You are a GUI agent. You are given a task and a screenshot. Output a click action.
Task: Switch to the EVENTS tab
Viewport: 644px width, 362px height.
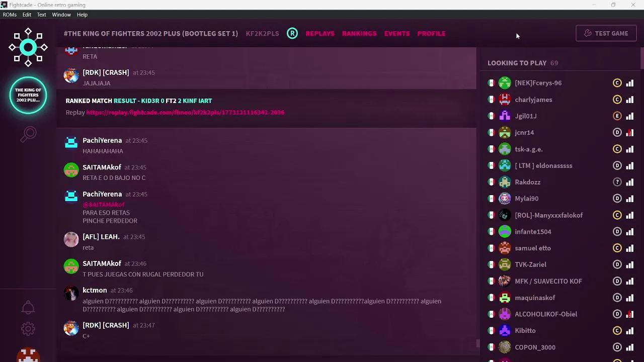point(397,33)
